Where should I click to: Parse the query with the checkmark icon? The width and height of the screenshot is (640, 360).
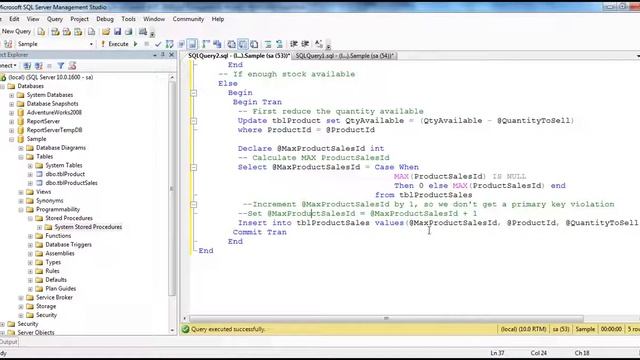click(158, 44)
